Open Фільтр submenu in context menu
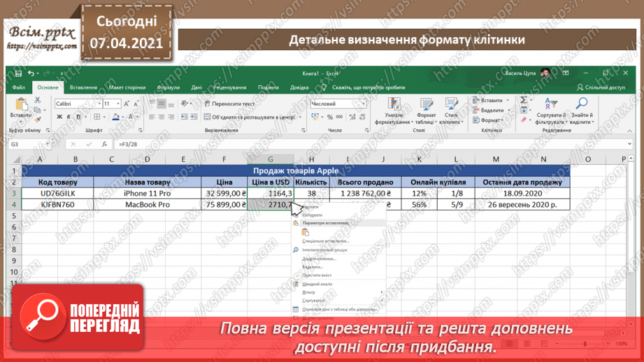 [x=338, y=292]
